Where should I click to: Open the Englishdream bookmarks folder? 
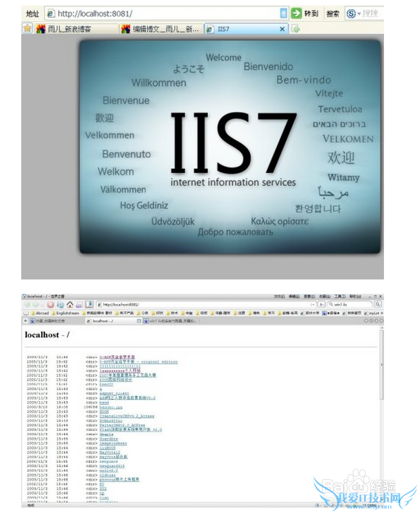[66, 313]
